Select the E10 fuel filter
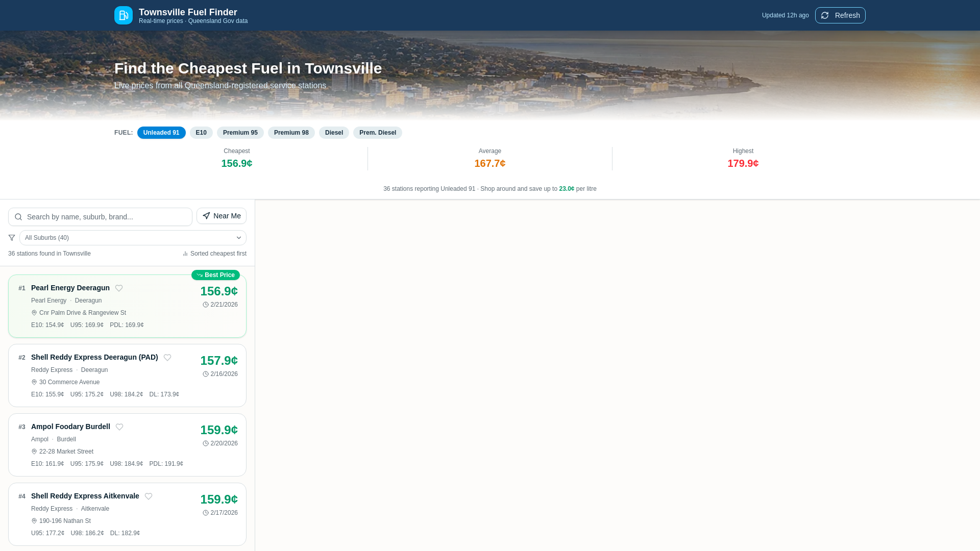The height and width of the screenshot is (551, 980). pyautogui.click(x=201, y=133)
